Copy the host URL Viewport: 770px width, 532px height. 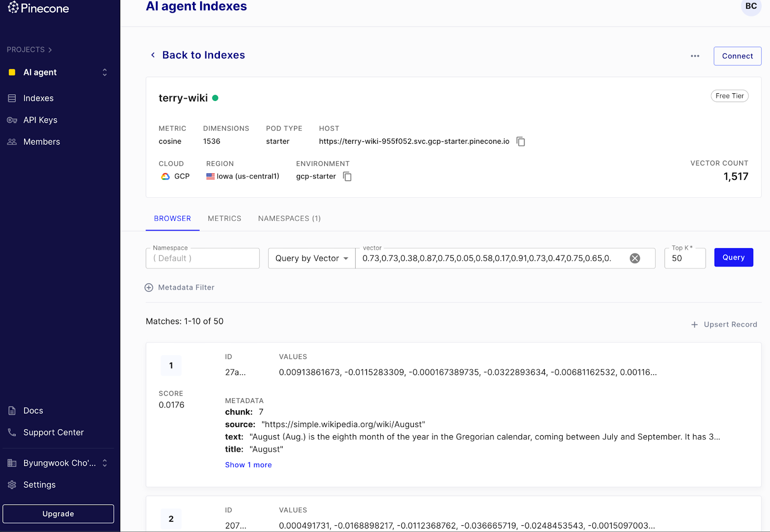(521, 141)
